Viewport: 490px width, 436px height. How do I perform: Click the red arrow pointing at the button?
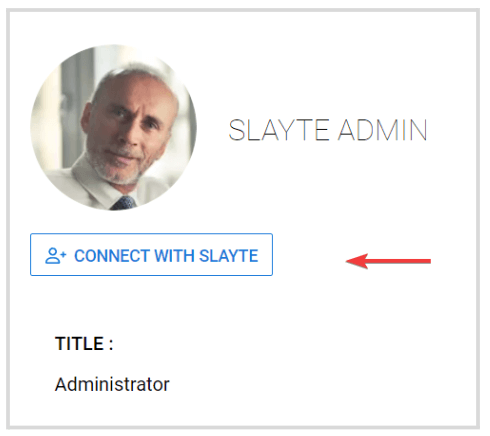[x=388, y=261]
